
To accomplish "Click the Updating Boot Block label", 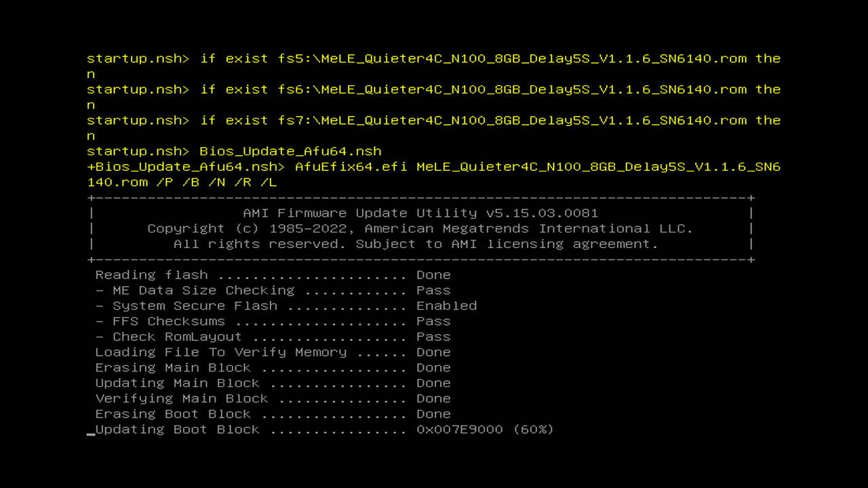I will click(177, 429).
